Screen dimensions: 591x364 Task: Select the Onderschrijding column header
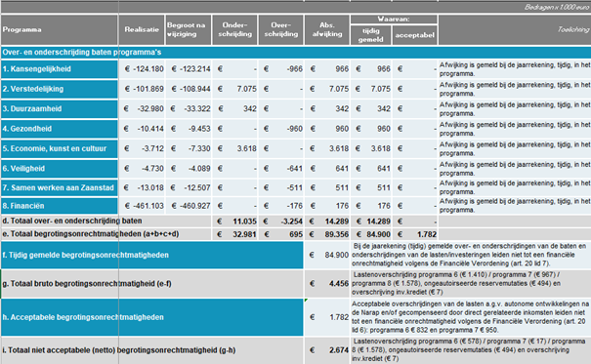[234, 29]
